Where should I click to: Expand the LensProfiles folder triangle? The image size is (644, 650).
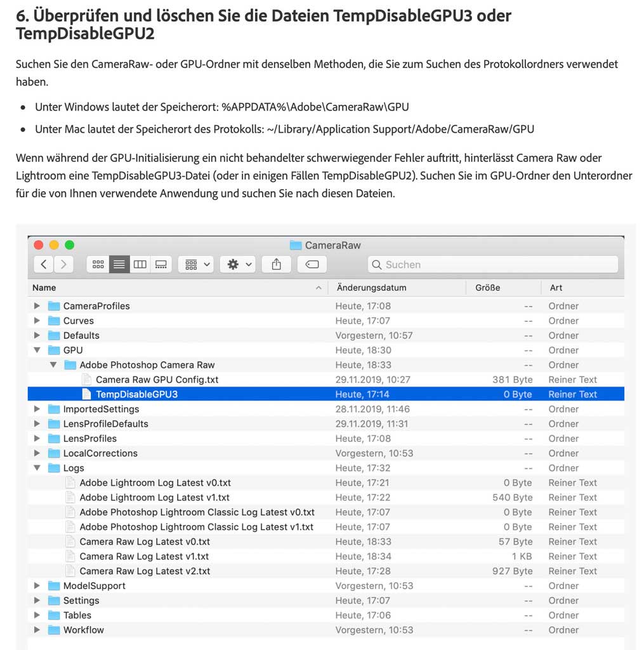37,438
